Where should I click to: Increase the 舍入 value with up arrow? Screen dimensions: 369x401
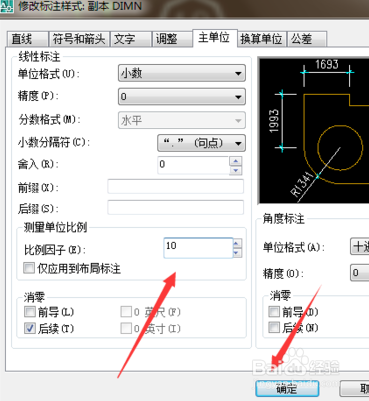tap(236, 161)
